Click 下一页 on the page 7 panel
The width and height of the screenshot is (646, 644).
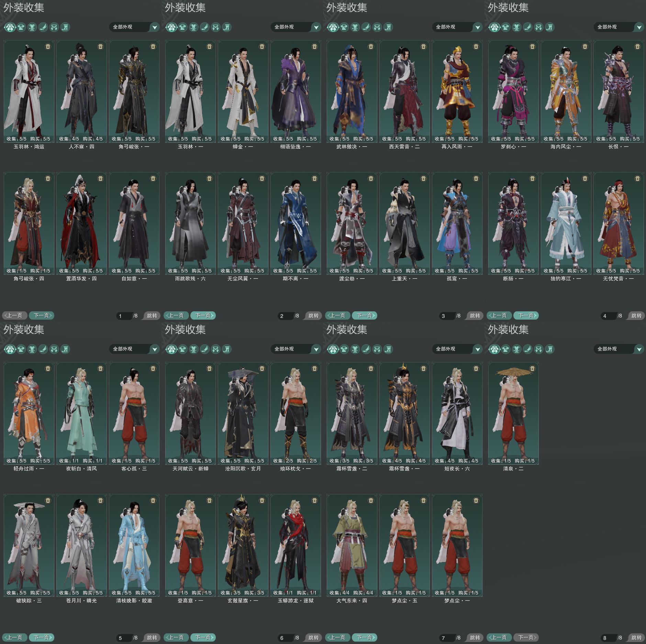pyautogui.click(x=365, y=637)
